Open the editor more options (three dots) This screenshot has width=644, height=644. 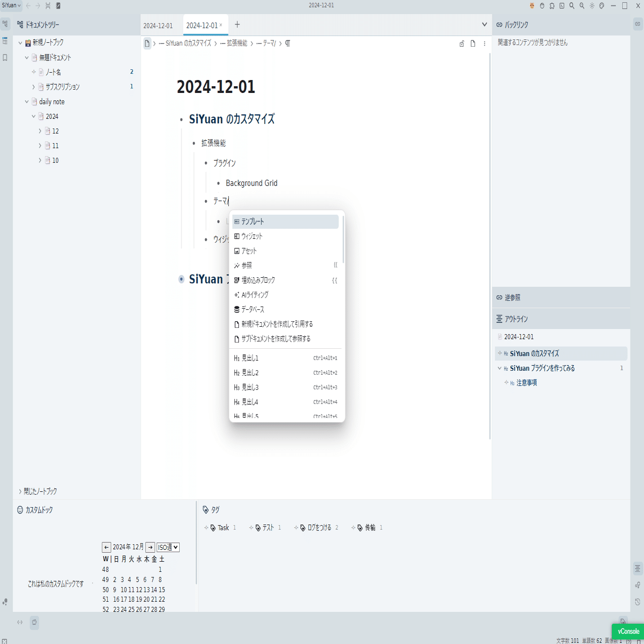tap(485, 43)
